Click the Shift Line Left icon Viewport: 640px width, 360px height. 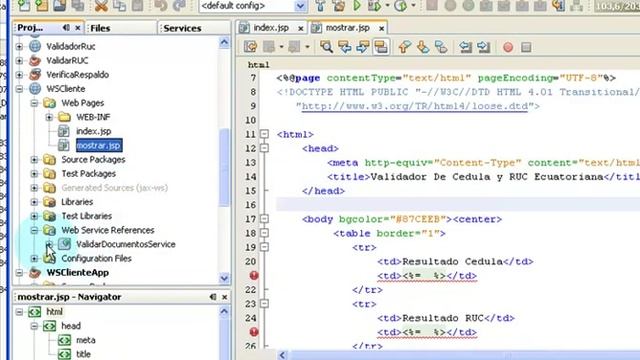pos(465,47)
